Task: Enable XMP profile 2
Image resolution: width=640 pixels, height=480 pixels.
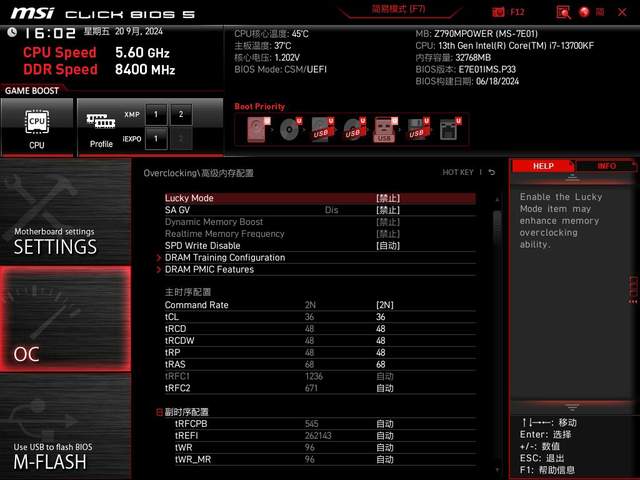Action: tap(181, 114)
